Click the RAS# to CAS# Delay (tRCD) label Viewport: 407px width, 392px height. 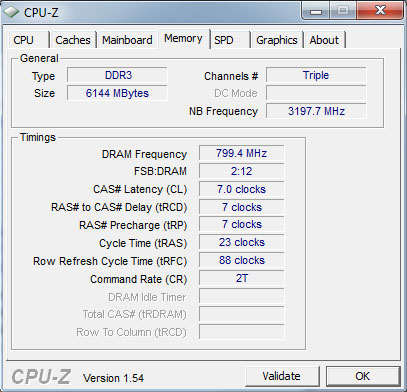119,207
